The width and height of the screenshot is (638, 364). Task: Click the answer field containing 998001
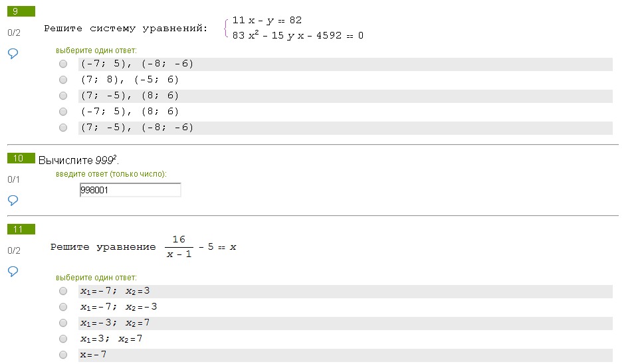(x=130, y=190)
